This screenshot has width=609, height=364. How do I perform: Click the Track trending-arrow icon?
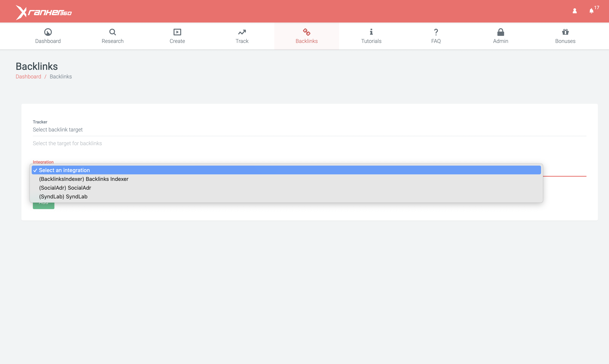[242, 32]
